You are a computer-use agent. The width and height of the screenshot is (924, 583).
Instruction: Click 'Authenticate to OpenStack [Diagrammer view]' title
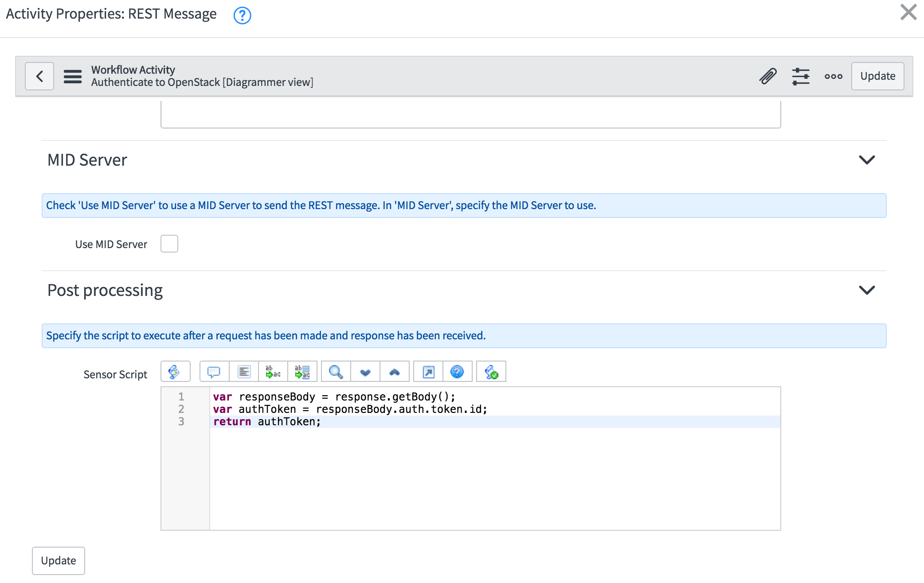pos(202,82)
